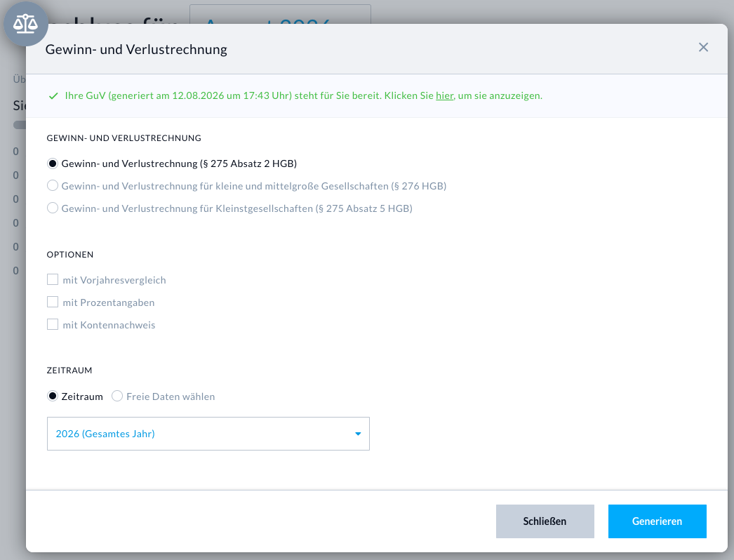Click the balance scale icon
Screen dimensions: 734x560
[26, 24]
